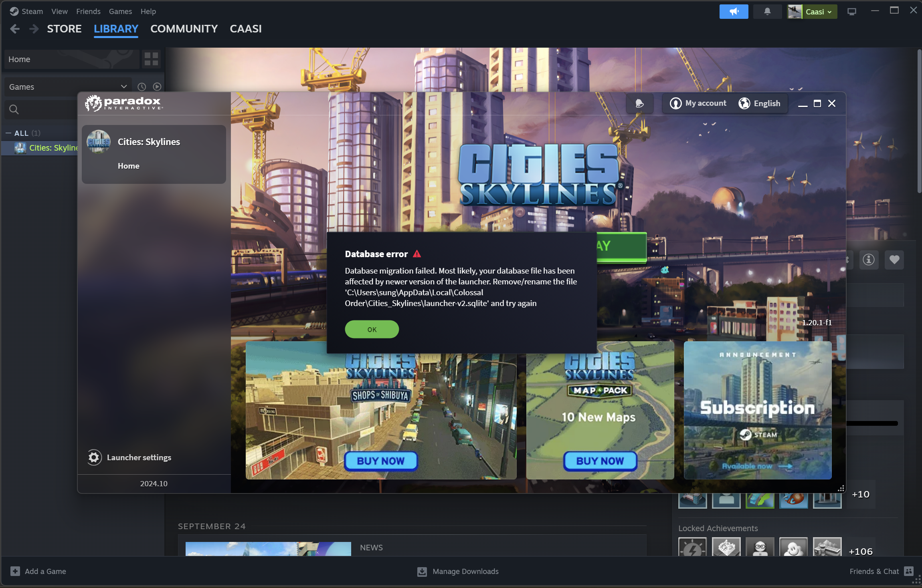Click the Paradox Interactive logo
The width and height of the screenshot is (922, 588).
123,103
